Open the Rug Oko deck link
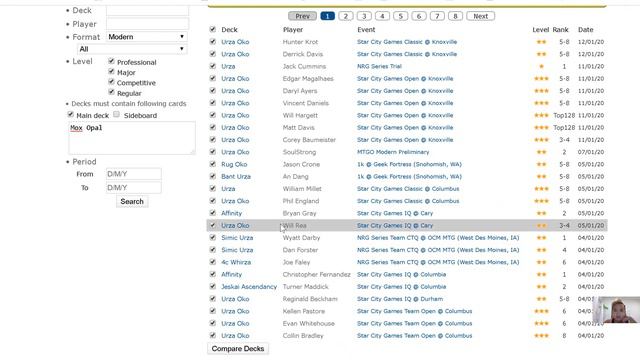Viewport: 640px width, 360px height. point(234,164)
